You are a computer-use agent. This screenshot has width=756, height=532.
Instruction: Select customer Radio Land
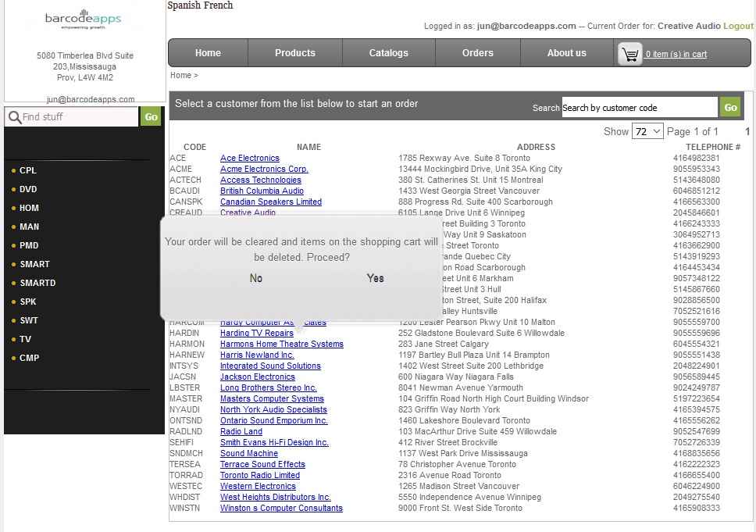tap(241, 432)
